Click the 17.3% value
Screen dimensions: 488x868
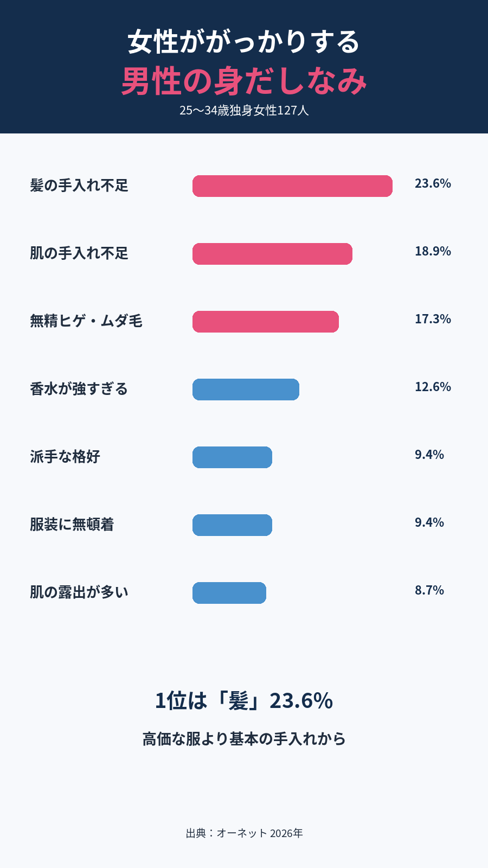click(433, 319)
